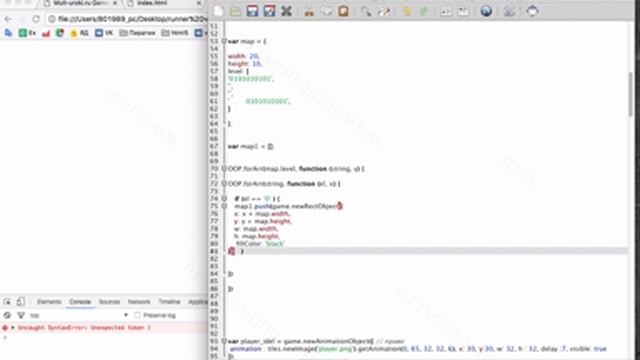Click the error marker on line 81
This screenshot has height=360, width=640.
231,251
